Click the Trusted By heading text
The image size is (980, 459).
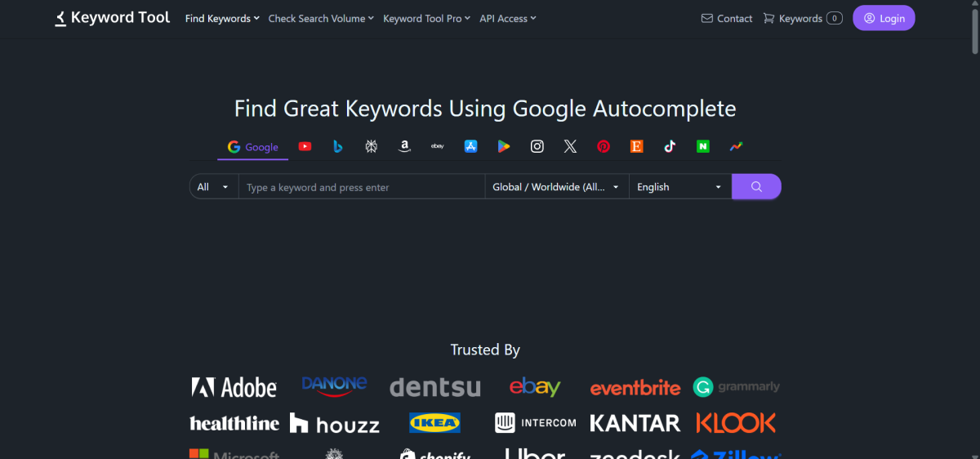tap(485, 350)
